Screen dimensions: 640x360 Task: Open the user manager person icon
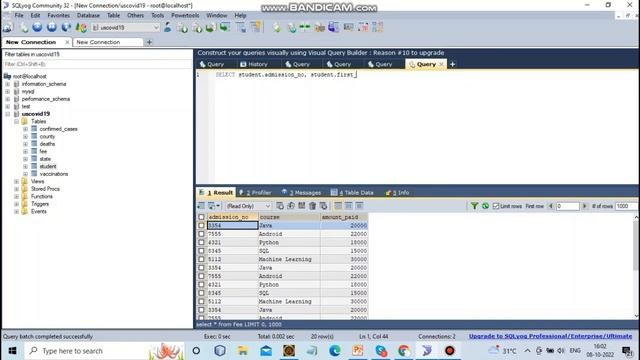tap(167, 27)
